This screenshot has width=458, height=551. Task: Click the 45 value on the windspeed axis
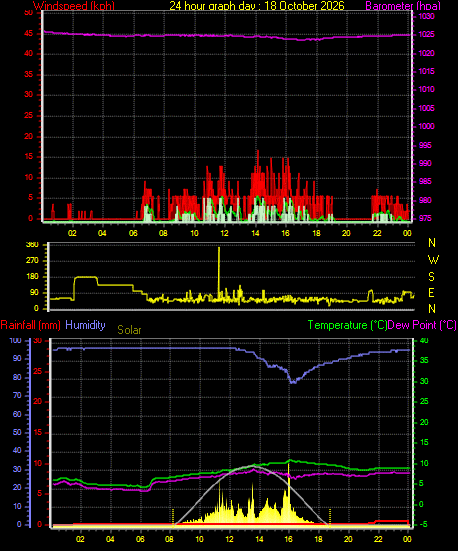click(x=28, y=33)
